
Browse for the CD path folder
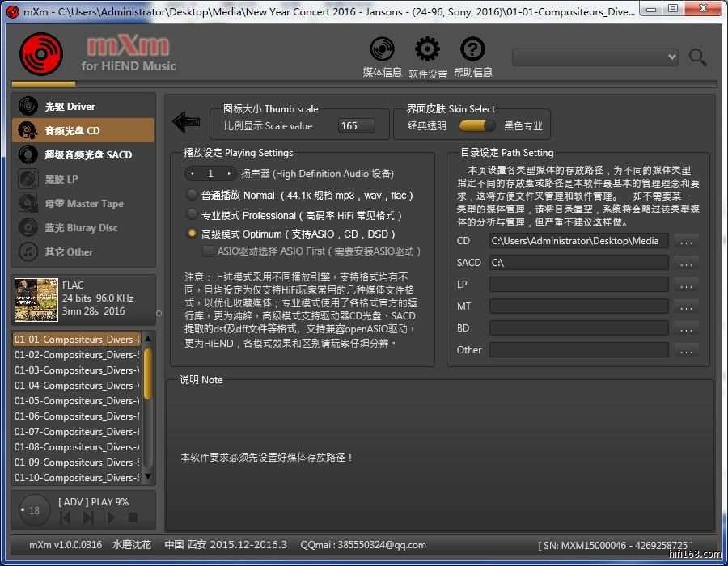point(686,241)
